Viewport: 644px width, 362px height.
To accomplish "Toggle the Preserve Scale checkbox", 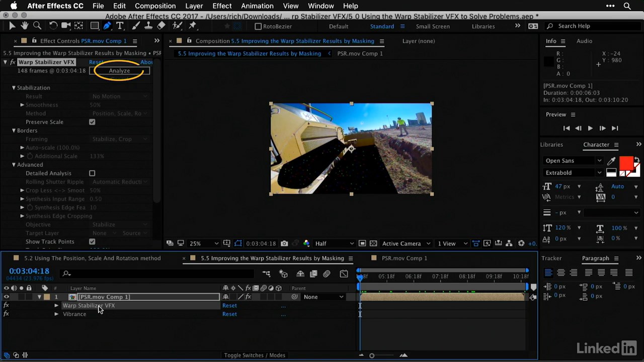I will 92,122.
